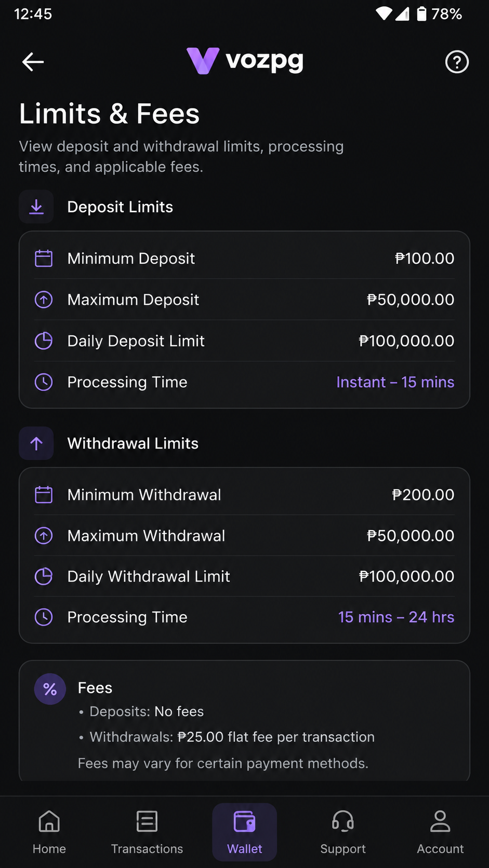Select the Wallet tab

tap(245, 832)
